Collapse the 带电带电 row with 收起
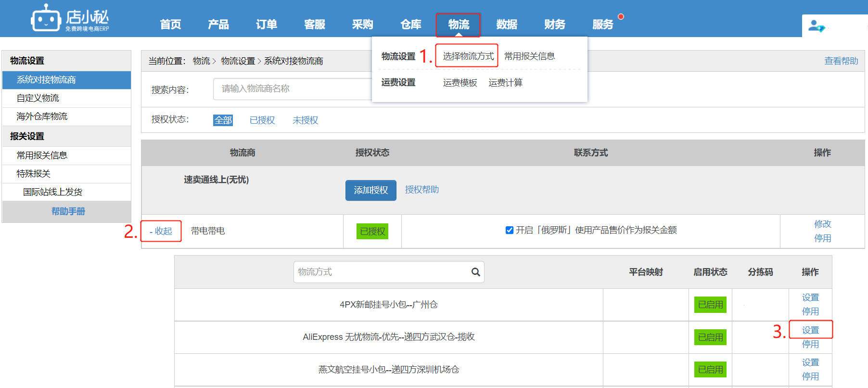Viewport: 868px width, 388px height. click(x=161, y=231)
